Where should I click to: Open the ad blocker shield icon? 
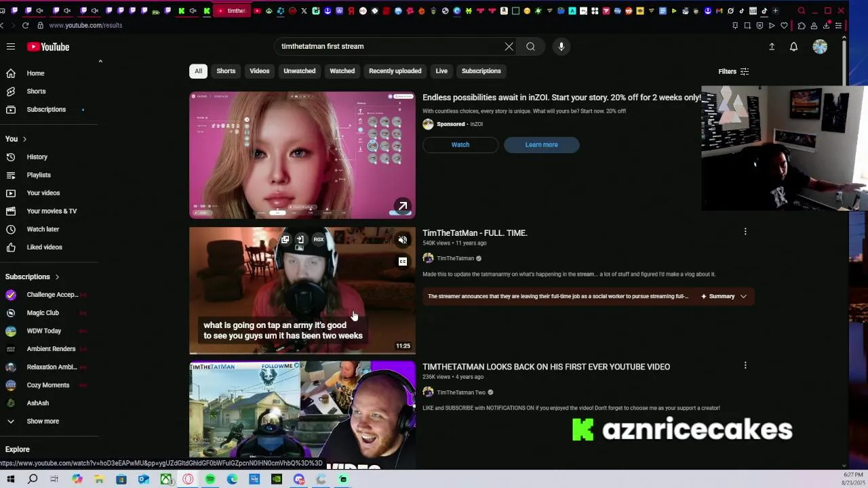pyautogui.click(x=759, y=26)
